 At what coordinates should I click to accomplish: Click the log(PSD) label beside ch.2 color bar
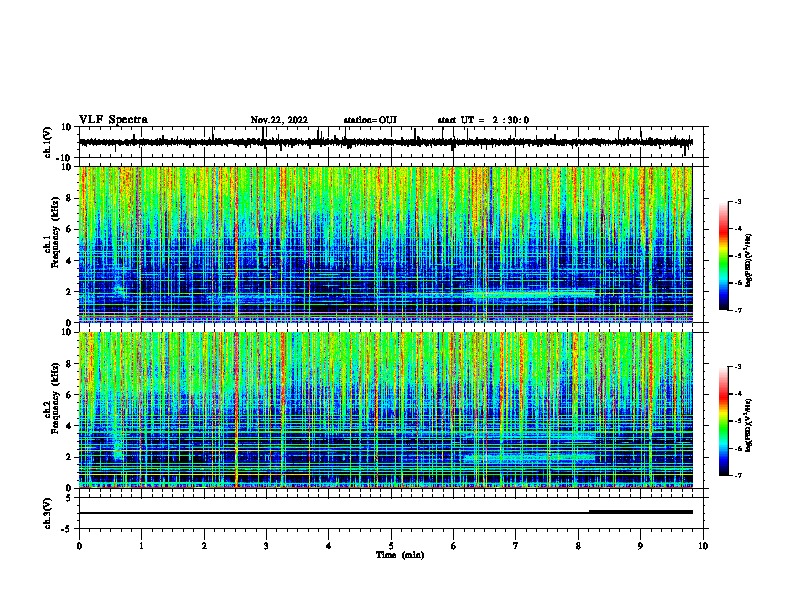[749, 425]
